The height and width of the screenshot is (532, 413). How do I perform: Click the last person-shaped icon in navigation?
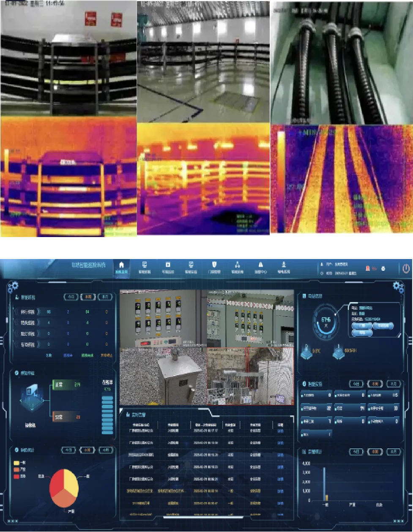tap(284, 265)
